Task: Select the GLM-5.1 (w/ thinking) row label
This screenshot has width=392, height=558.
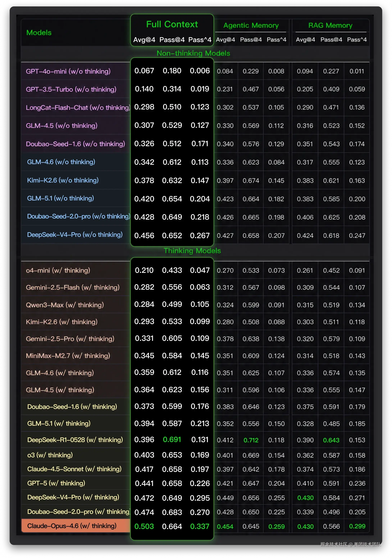Action: (59, 423)
